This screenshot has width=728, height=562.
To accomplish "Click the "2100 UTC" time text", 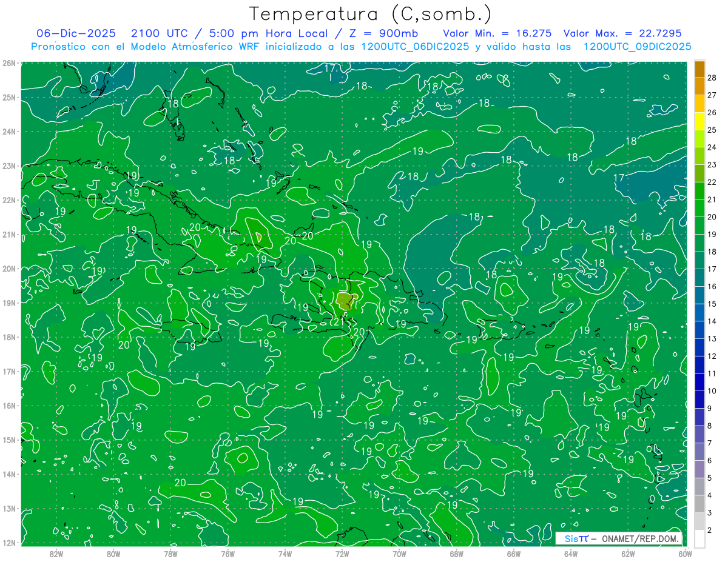I will point(160,33).
